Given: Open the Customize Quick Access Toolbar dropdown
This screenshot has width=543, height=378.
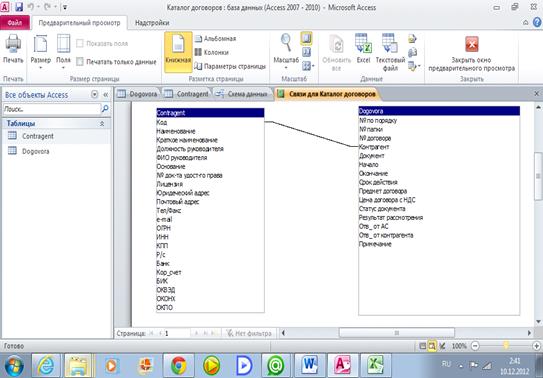Looking at the screenshot, I should click(65, 7).
